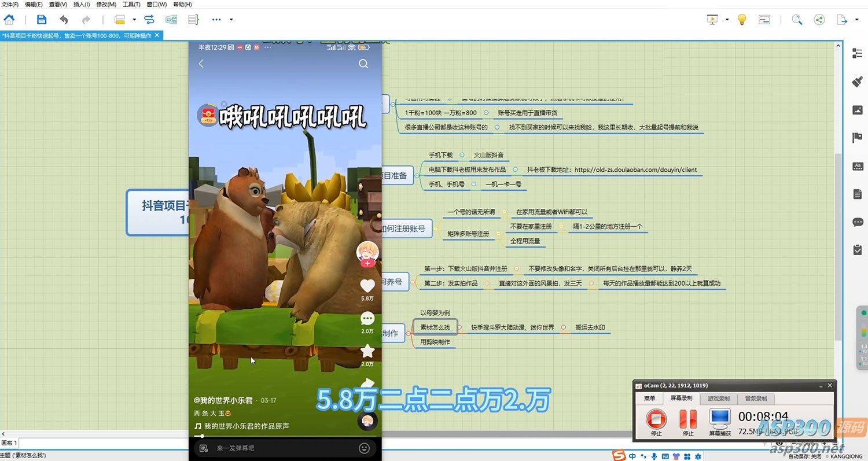The height and width of the screenshot is (461, 868).
Task: Stop recording with oCam's red round button
Action: pos(656,418)
